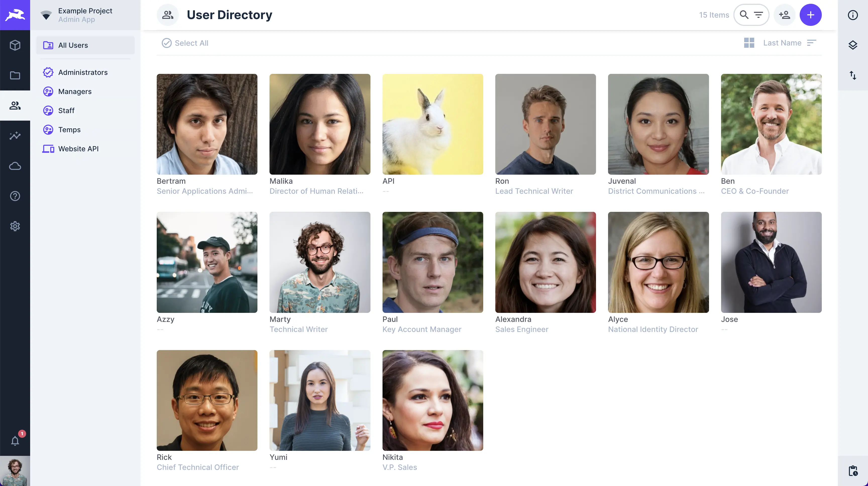Open the search icon in the header

743,15
